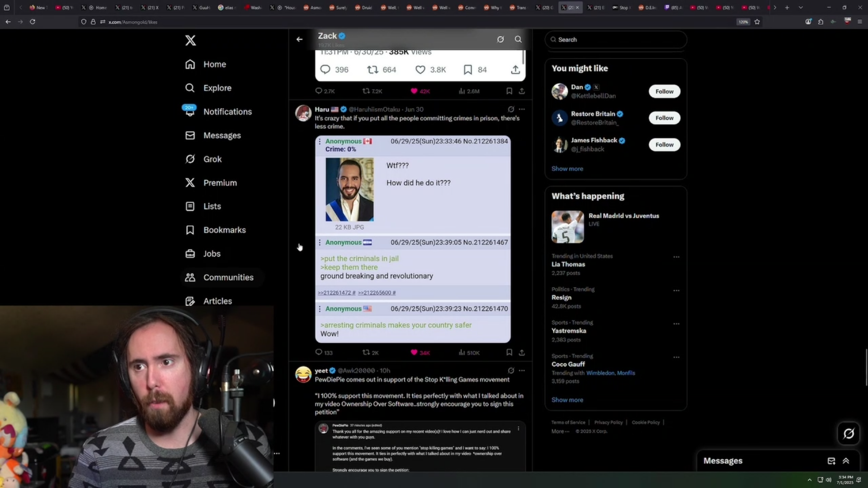Follow Dan @KettlebellDan
The height and width of the screenshot is (488, 868).
[x=664, y=91]
